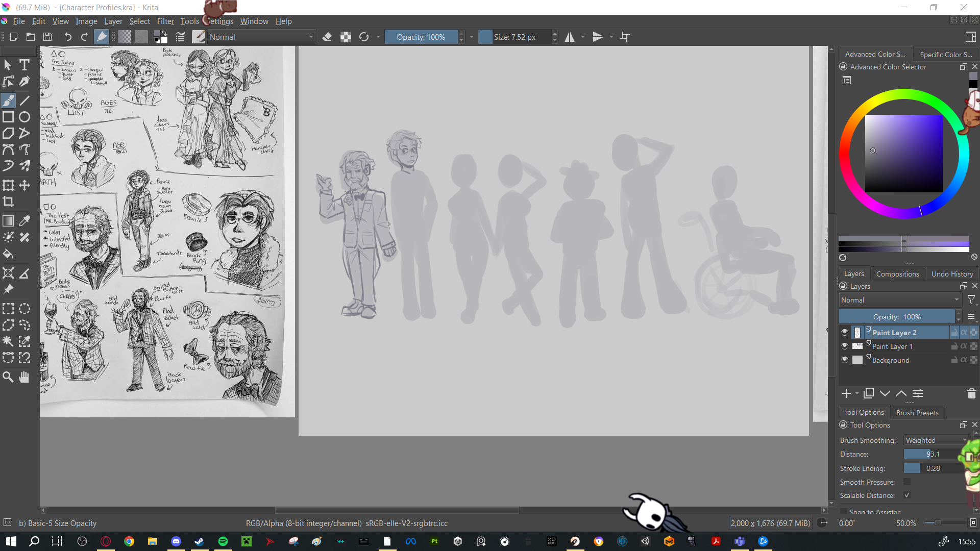The image size is (980, 551).
Task: Click horizontal mirror tool icon
Action: click(570, 37)
